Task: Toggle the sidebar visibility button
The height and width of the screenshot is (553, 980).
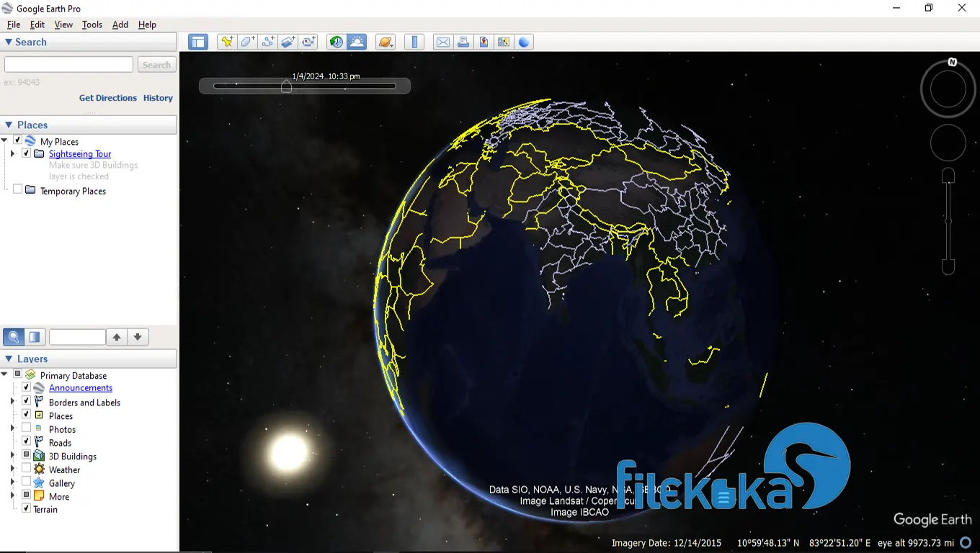Action: coord(198,42)
